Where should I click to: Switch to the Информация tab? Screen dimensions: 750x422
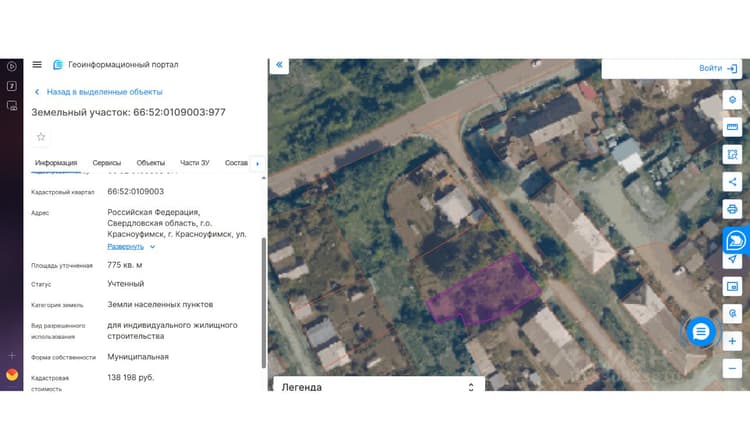click(x=56, y=163)
